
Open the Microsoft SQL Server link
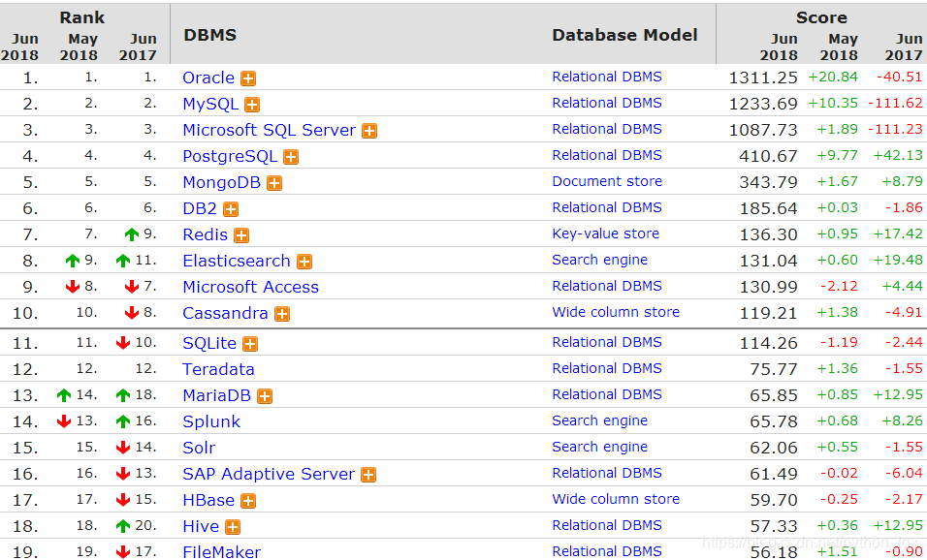(269, 130)
